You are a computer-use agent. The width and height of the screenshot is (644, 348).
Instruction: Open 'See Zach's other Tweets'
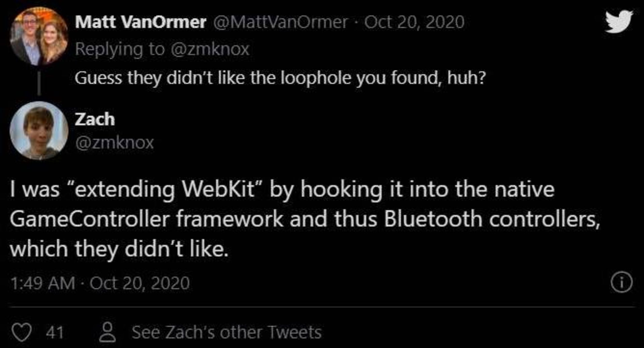(x=226, y=333)
